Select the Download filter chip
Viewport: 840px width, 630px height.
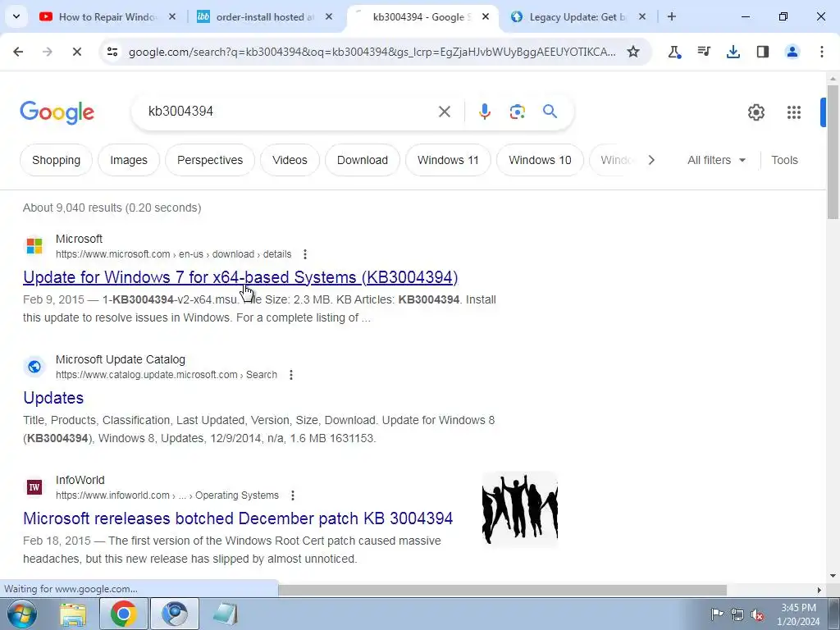coord(363,160)
